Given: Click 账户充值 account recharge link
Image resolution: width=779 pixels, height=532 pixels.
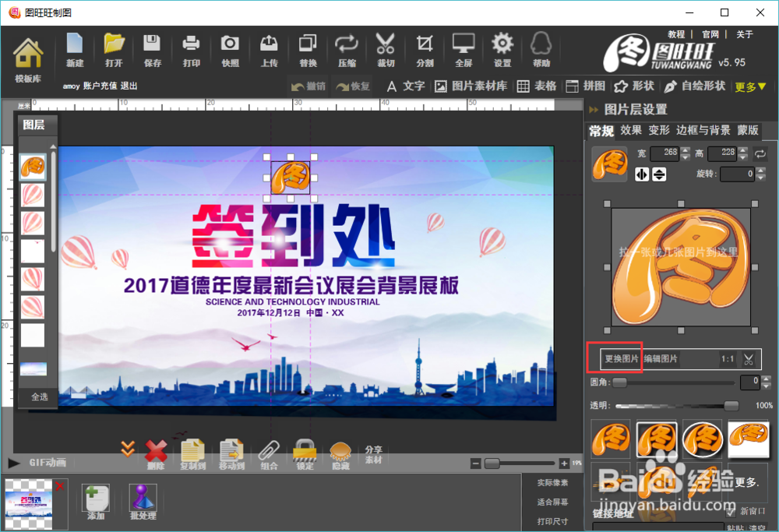Looking at the screenshot, I should tap(100, 86).
